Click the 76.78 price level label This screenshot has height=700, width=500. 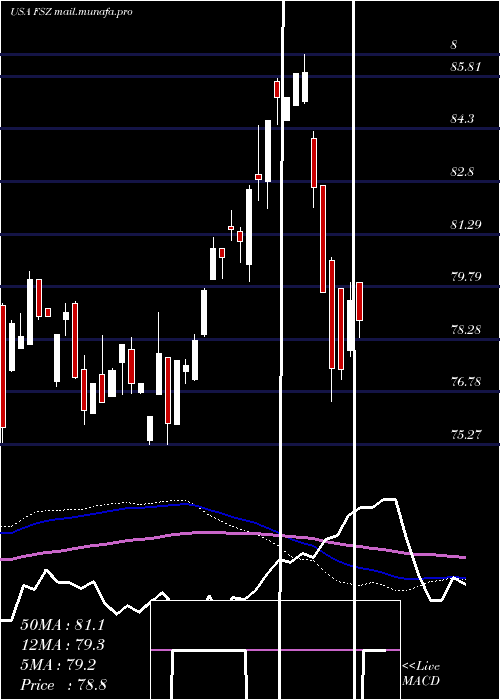pyautogui.click(x=466, y=382)
